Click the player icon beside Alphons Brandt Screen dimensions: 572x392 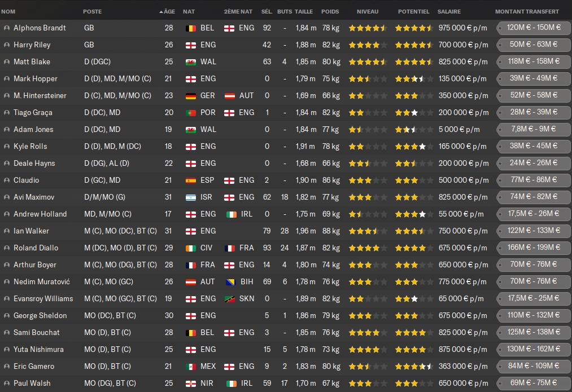click(x=7, y=28)
